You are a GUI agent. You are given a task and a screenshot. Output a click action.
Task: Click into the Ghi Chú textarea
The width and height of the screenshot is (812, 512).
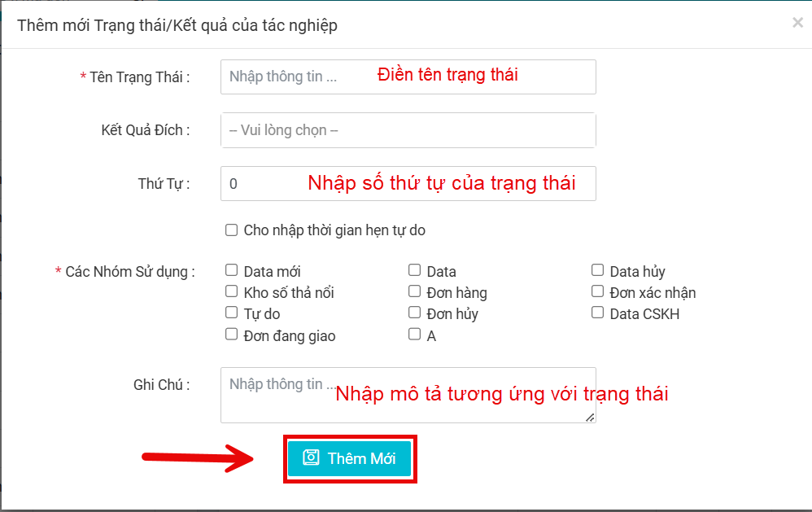point(408,396)
